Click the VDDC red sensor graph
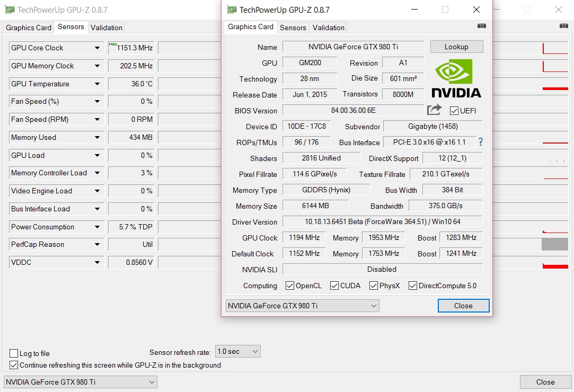 pyautogui.click(x=555, y=266)
